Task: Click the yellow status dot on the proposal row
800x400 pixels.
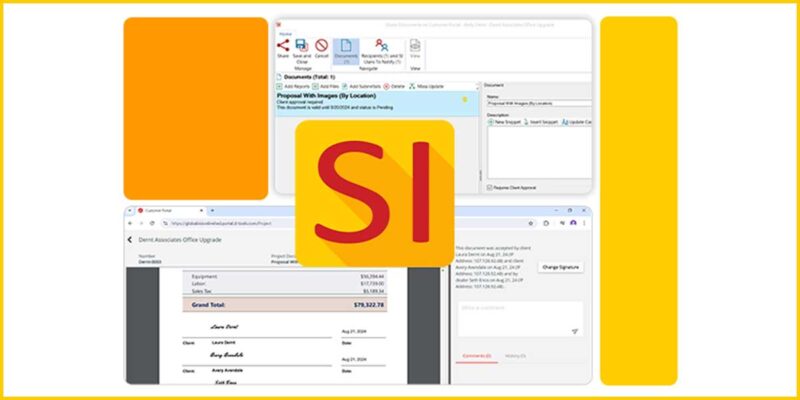Action: [x=465, y=99]
